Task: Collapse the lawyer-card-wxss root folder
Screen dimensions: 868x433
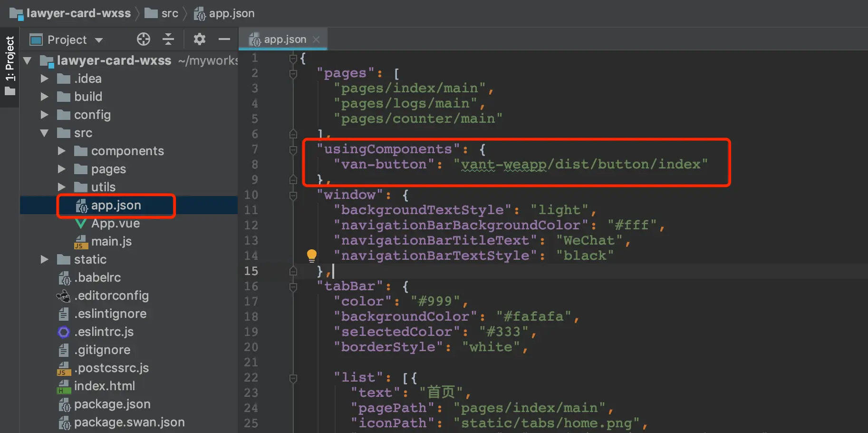Action: [x=27, y=60]
